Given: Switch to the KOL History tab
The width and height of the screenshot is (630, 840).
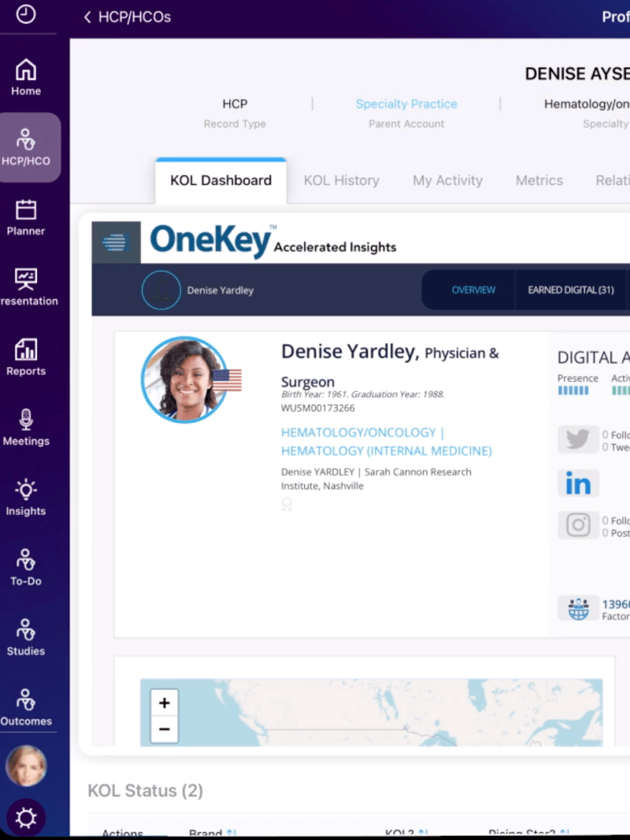Looking at the screenshot, I should pyautogui.click(x=341, y=180).
